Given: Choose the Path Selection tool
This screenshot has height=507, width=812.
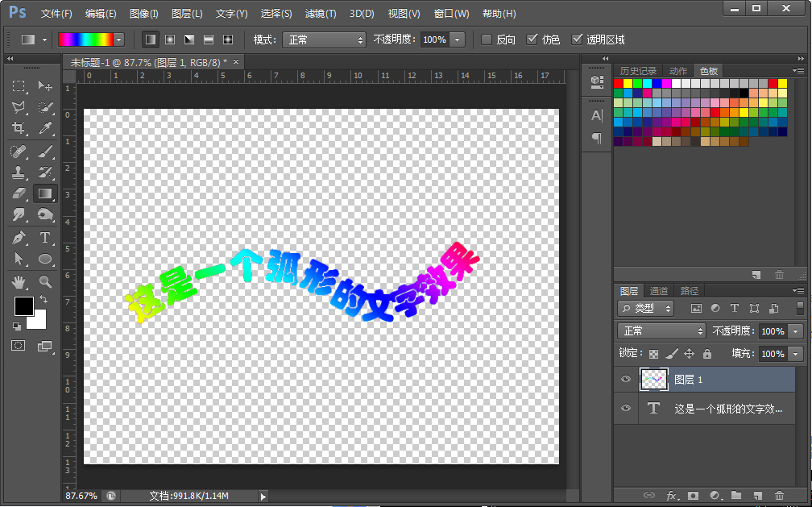Looking at the screenshot, I should pos(19,259).
